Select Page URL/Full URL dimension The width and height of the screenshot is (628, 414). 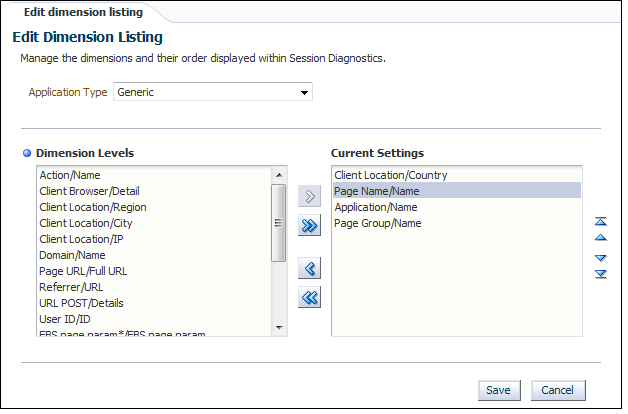83,271
